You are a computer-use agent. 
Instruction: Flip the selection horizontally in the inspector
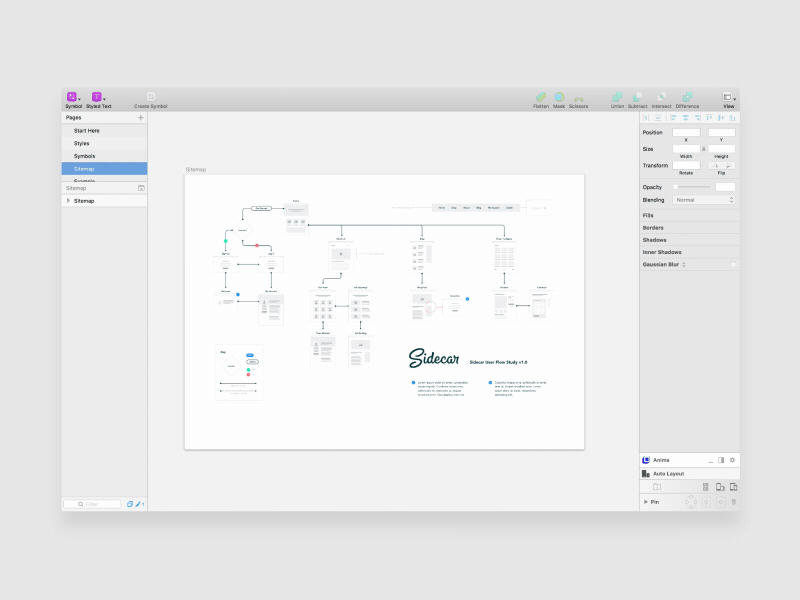[716, 166]
